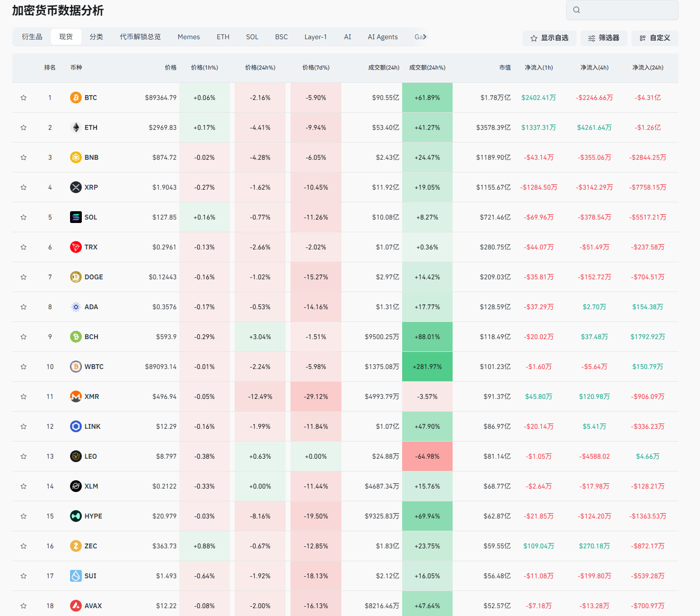Expand more category tabs with right chevron

(x=425, y=37)
